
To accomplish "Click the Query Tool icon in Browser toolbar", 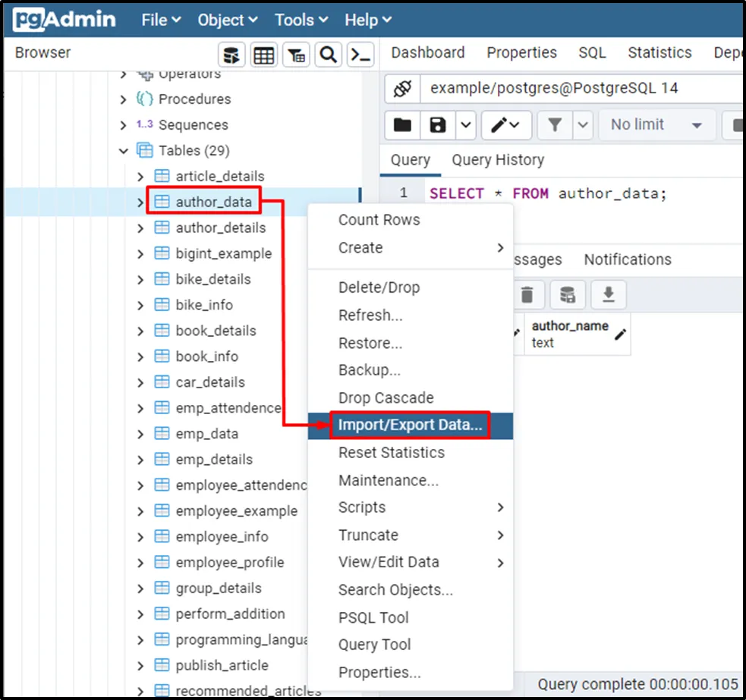I will (231, 55).
